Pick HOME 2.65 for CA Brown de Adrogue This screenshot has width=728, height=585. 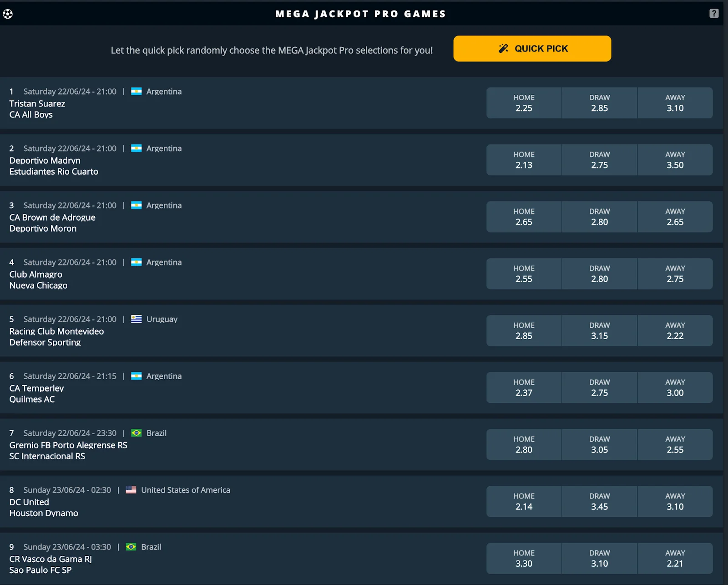tap(524, 217)
